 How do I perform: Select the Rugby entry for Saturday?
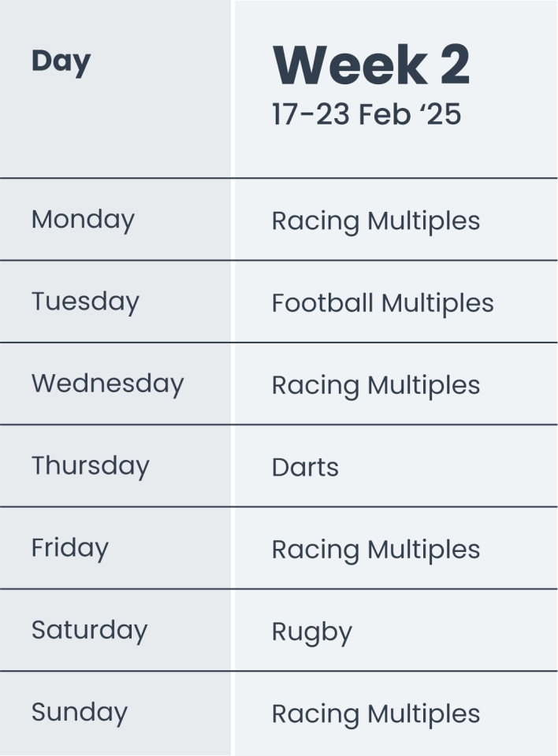tap(311, 632)
